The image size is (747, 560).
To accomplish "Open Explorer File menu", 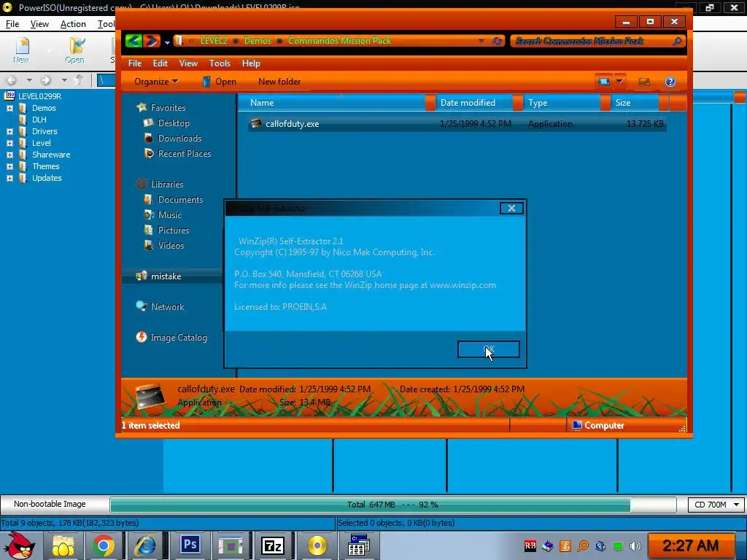I will coord(135,63).
